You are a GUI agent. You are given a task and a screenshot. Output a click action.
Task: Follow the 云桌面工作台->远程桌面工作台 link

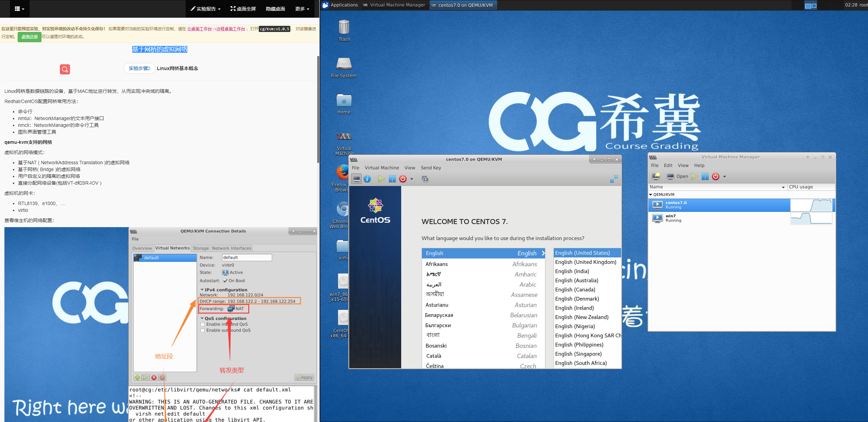[216, 29]
